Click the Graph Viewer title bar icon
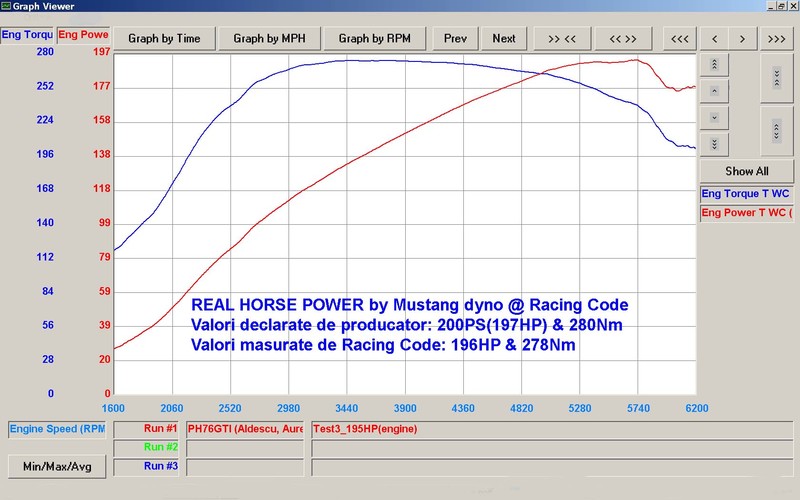 [x=6, y=6]
